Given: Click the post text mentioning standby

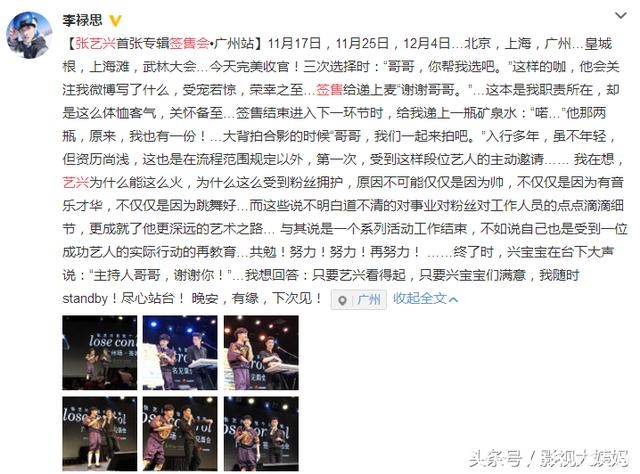Looking at the screenshot, I should click(192, 298).
